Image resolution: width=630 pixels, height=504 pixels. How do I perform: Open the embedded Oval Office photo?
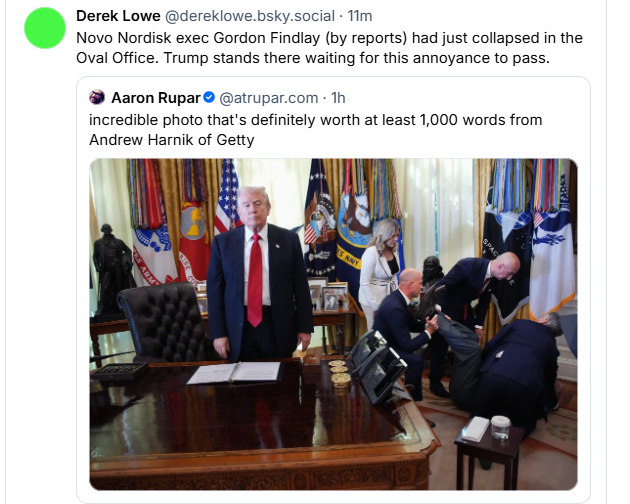pyautogui.click(x=333, y=324)
